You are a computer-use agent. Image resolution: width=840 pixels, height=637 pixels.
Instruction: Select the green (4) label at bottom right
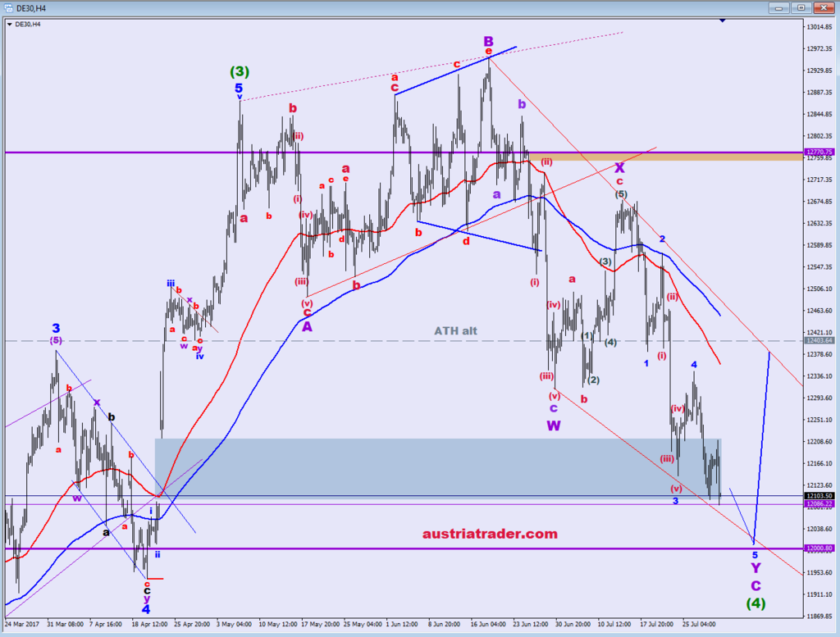point(756,603)
